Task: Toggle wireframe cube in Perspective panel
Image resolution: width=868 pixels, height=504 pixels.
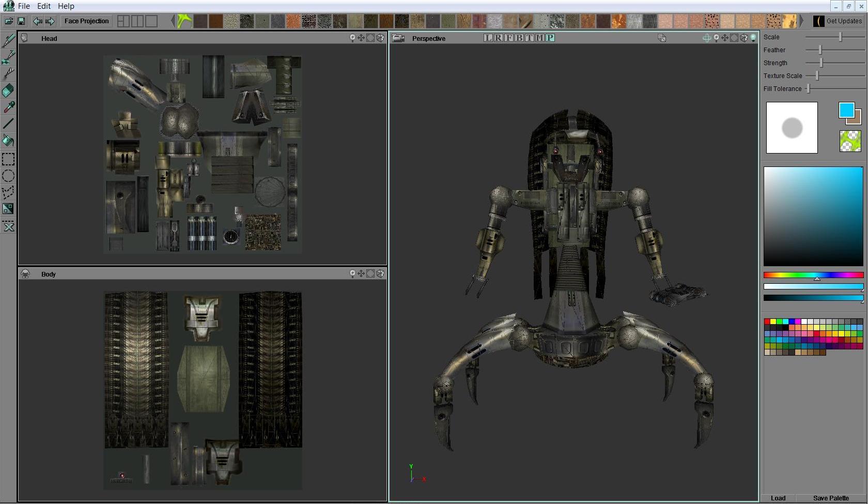Action: tap(744, 38)
